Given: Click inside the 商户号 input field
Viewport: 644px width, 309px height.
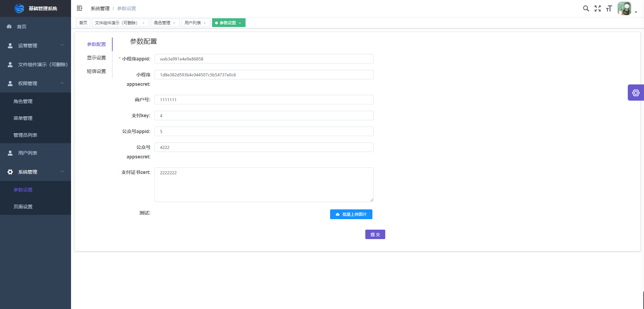Looking at the screenshot, I should (264, 100).
